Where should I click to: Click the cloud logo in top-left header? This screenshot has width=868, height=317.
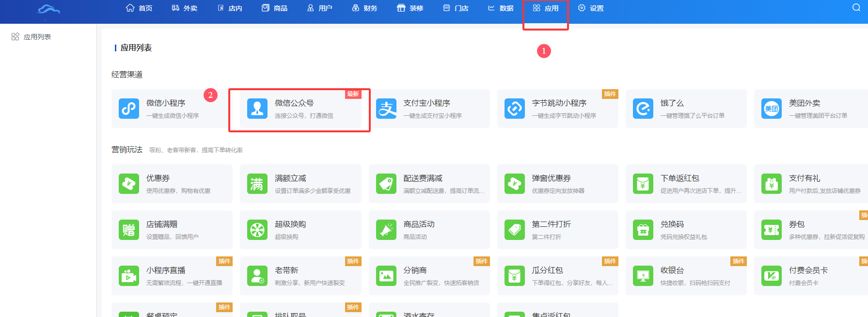pyautogui.click(x=49, y=9)
